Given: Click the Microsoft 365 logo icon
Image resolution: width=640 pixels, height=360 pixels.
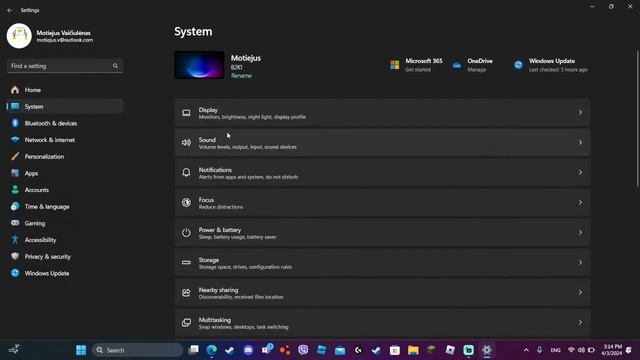Looking at the screenshot, I should click(395, 65).
